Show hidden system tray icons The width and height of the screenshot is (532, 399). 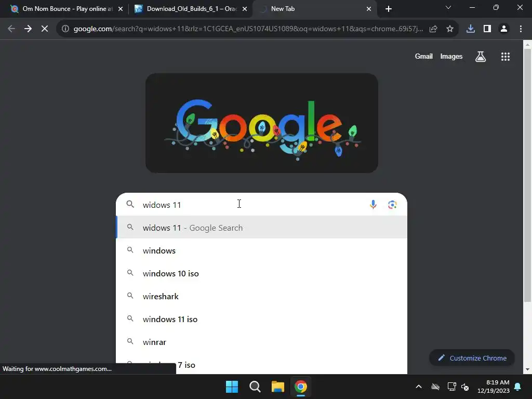coord(419,387)
